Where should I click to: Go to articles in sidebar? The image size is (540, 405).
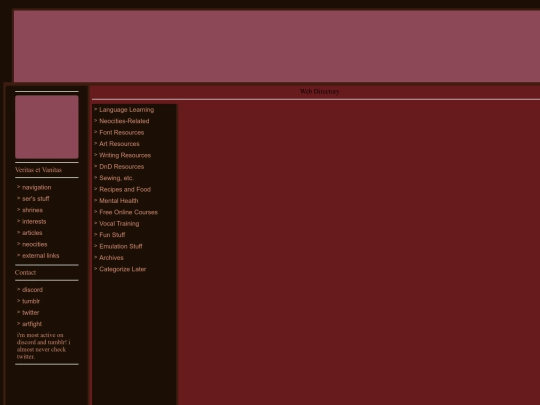32,233
